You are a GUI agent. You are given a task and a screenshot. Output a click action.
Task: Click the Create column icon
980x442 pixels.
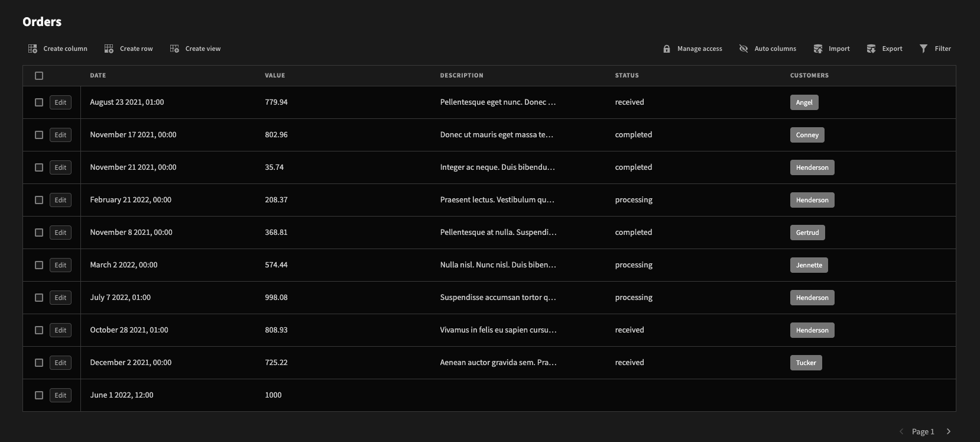tap(33, 49)
